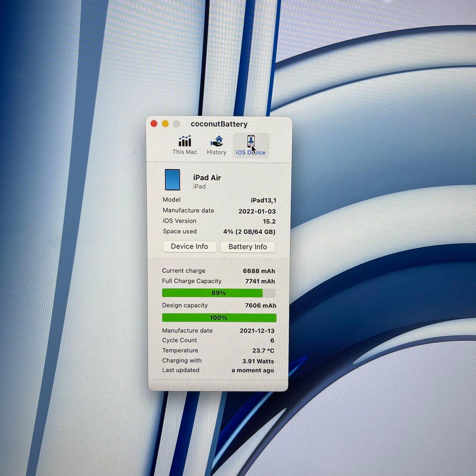Screen dimensions: 476x476
Task: Open the Battery Info button
Action: click(247, 247)
